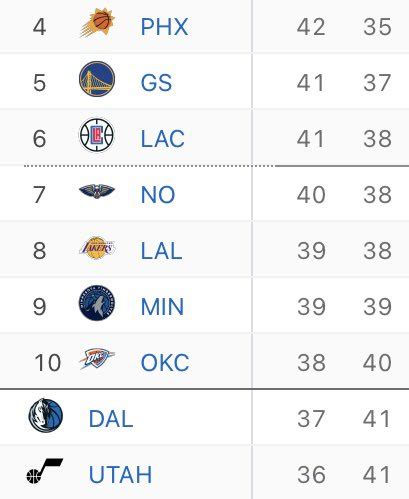Open the GS team link

156,83
